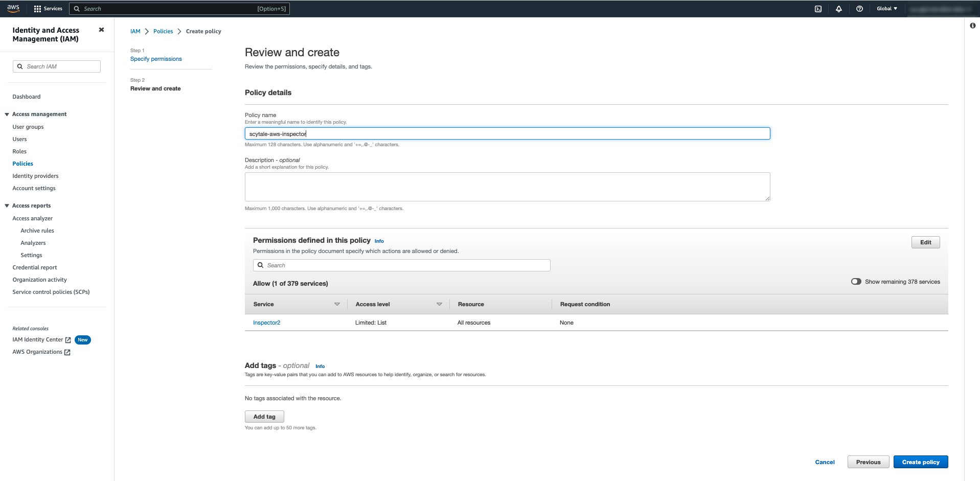Open the Inspector2 service link
This screenshot has width=980, height=481.
[266, 323]
